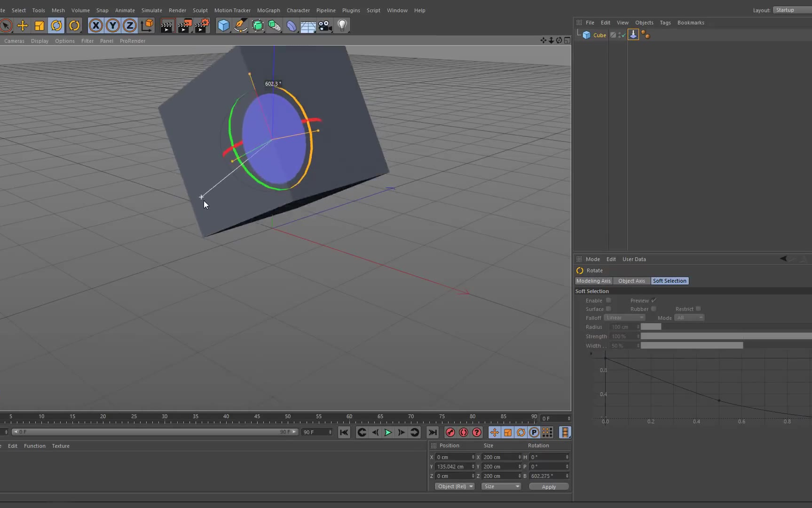Image resolution: width=812 pixels, height=508 pixels.
Task: Toggle Z axis lock
Action: (130, 26)
